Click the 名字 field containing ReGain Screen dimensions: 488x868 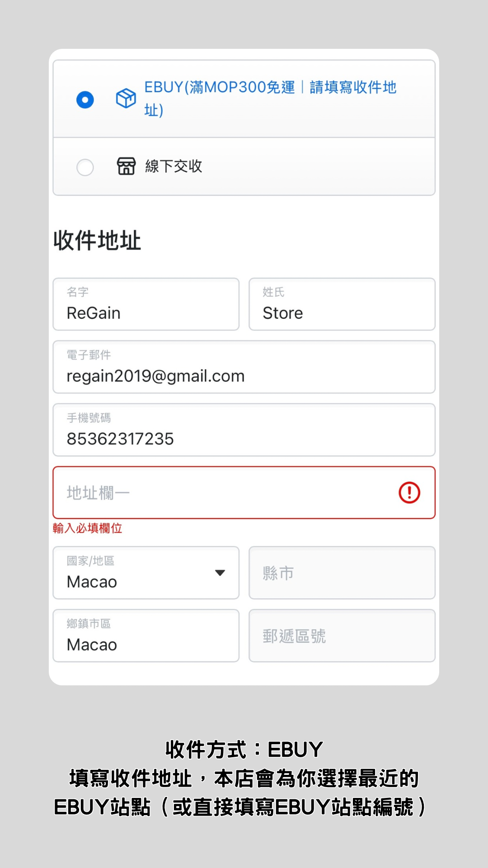(146, 304)
